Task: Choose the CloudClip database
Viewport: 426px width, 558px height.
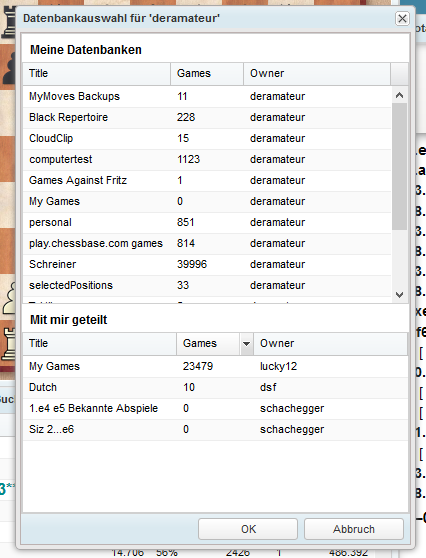Action: click(x=207, y=138)
